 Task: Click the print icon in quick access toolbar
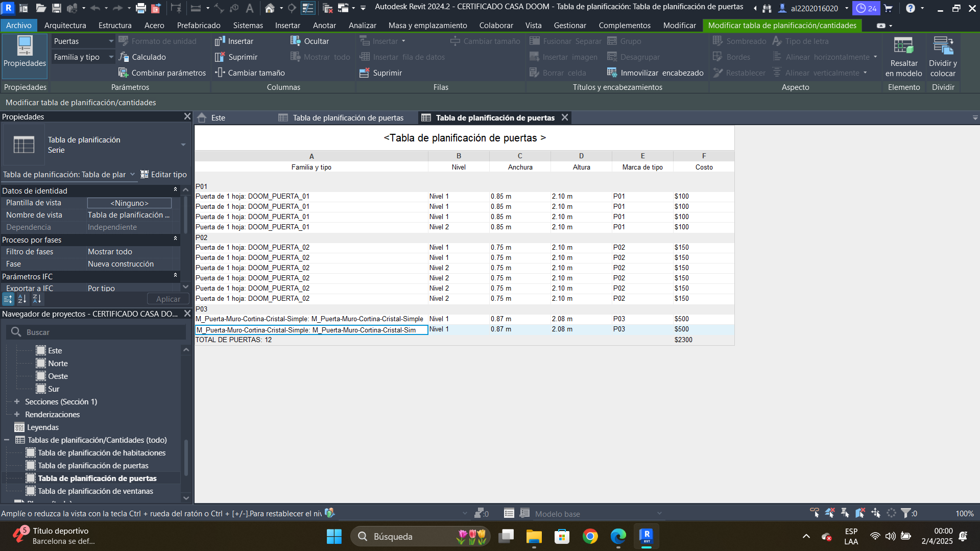[140, 8]
